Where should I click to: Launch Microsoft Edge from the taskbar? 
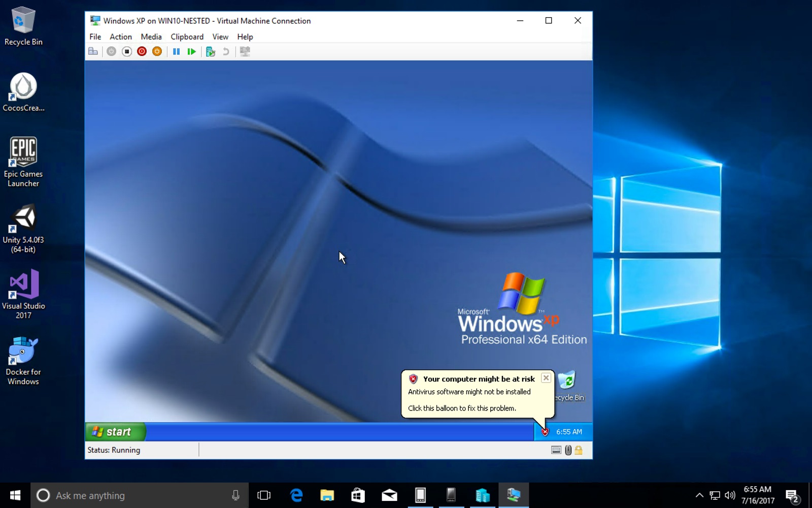pyautogui.click(x=296, y=495)
